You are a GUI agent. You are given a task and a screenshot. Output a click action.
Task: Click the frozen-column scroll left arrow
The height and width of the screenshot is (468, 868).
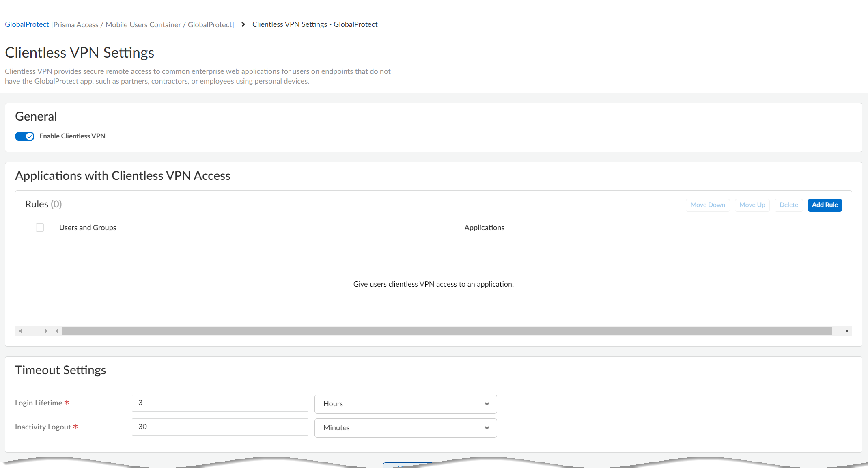click(x=20, y=331)
